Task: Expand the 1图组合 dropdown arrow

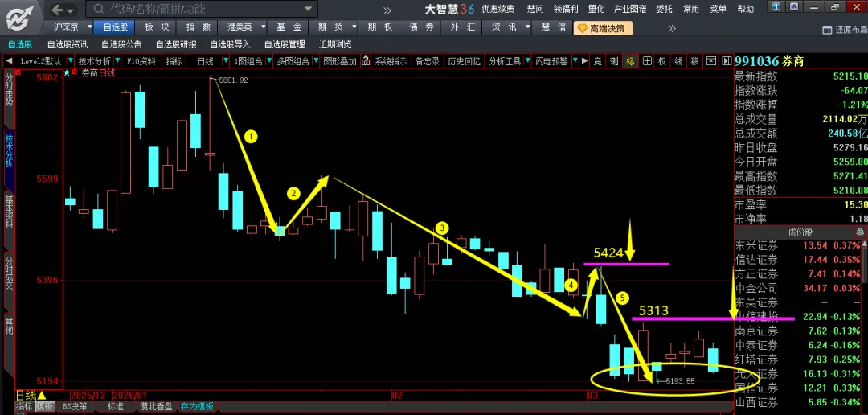Action: point(268,61)
